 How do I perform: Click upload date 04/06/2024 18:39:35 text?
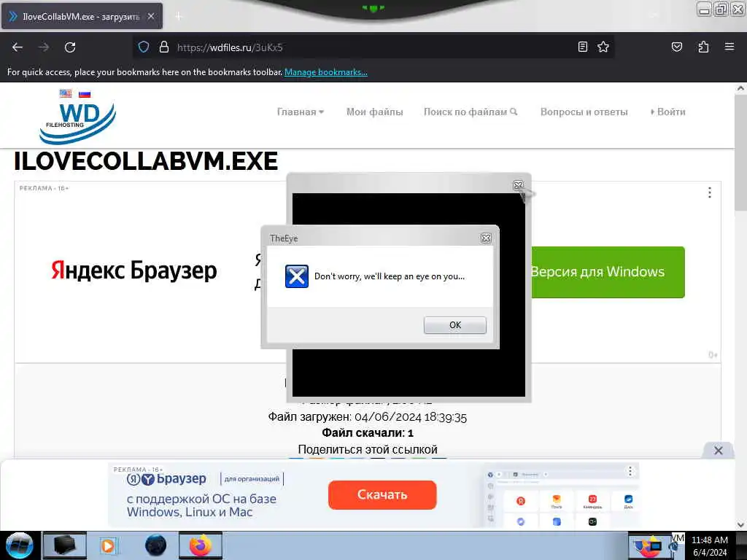(411, 417)
